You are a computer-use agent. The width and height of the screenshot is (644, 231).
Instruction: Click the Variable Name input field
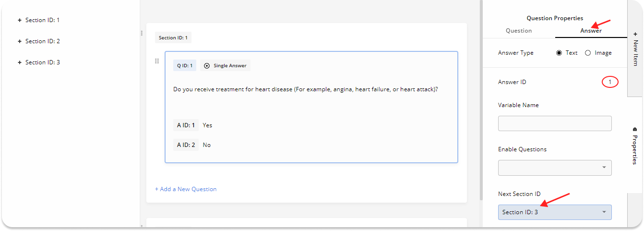coord(555,123)
